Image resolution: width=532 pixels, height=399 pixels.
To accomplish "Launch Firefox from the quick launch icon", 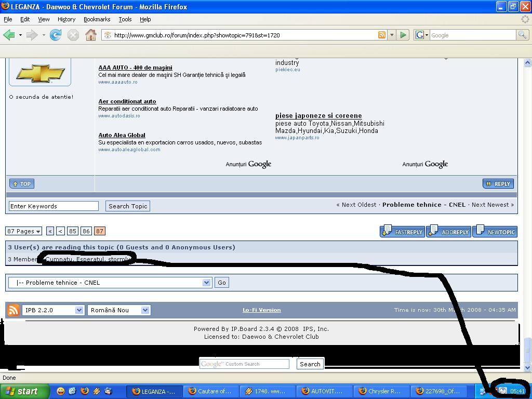I will coord(85,391).
